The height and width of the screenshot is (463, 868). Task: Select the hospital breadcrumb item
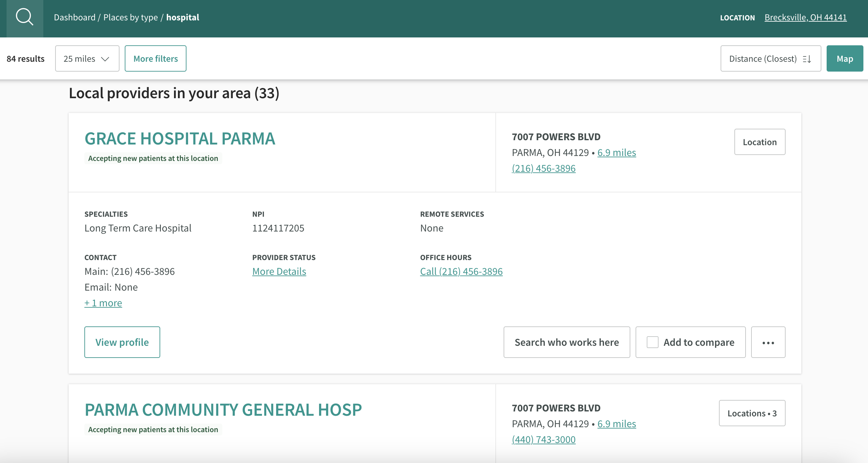(x=183, y=17)
